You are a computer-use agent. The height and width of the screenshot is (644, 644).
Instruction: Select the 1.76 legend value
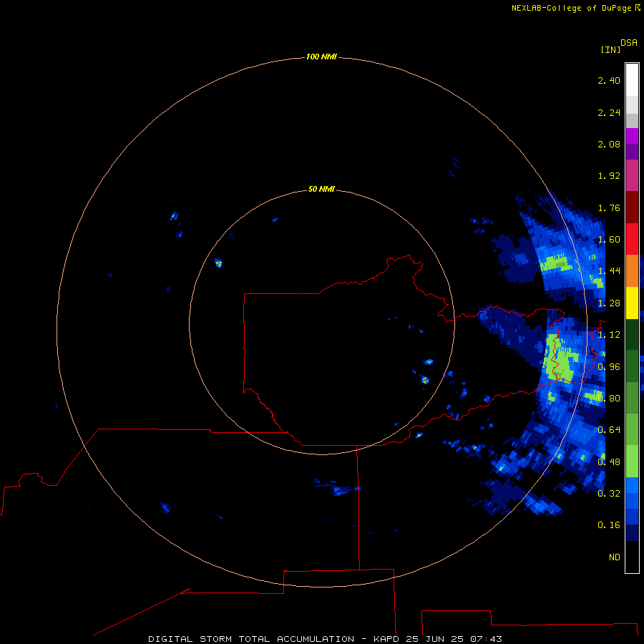point(609,208)
